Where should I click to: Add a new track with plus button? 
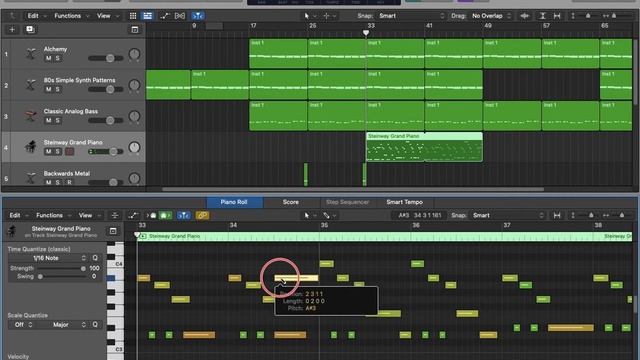(x=12, y=29)
